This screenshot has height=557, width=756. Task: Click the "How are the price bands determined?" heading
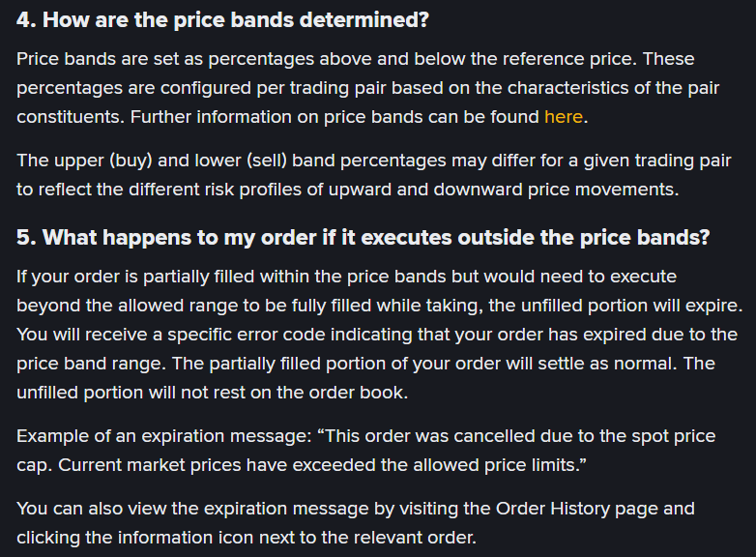(x=236, y=20)
